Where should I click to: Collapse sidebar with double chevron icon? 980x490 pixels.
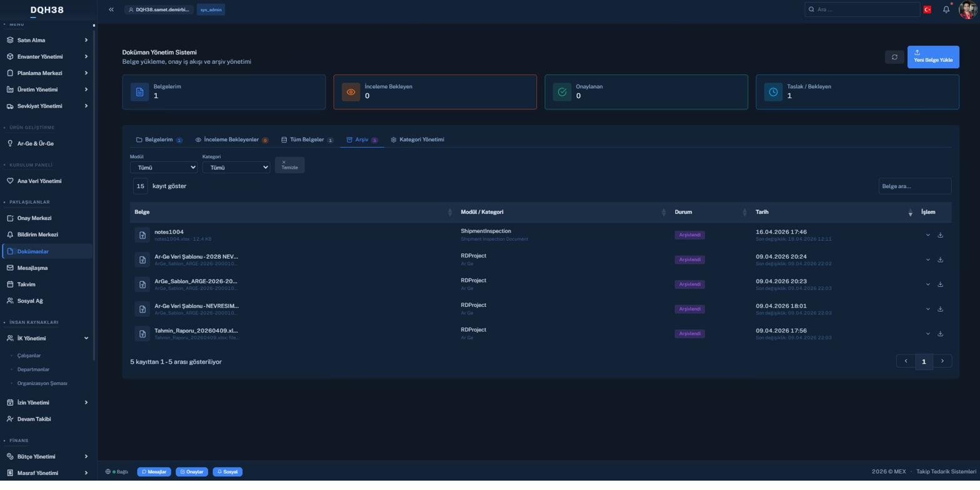tap(111, 9)
